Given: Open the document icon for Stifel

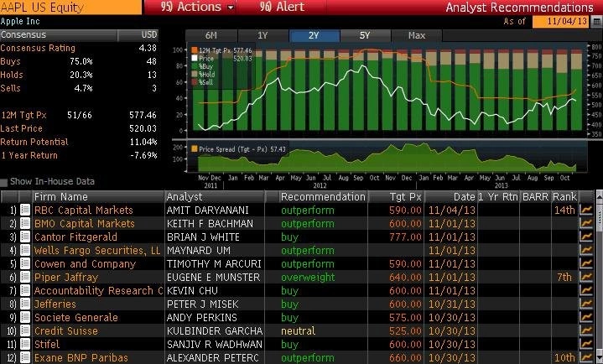Looking at the screenshot, I should [25, 345].
